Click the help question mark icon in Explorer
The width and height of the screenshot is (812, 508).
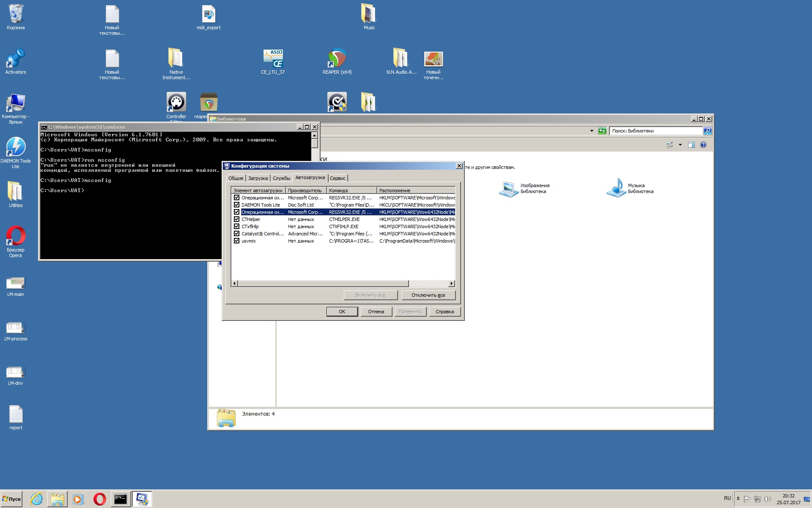703,145
